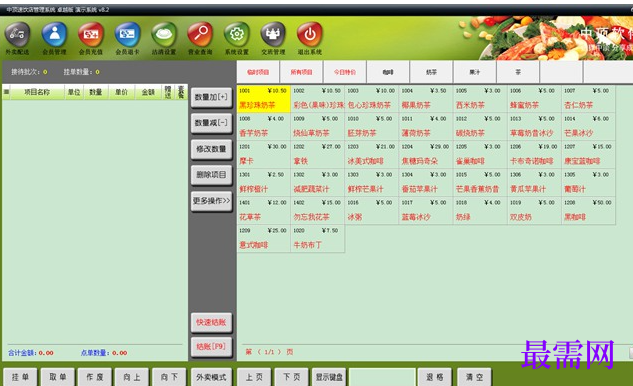Click the 数量加[+] button
The height and width of the screenshot is (386, 633).
coord(212,97)
